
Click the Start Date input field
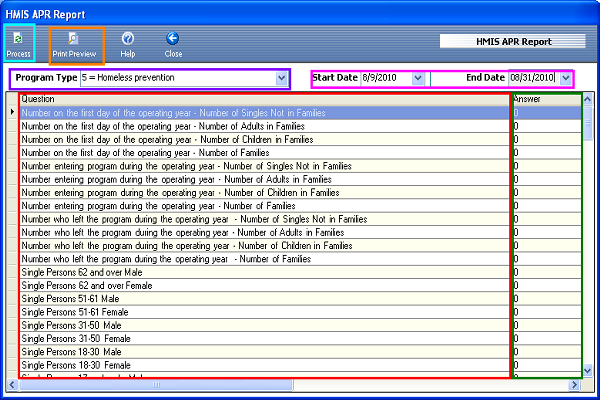[x=384, y=78]
